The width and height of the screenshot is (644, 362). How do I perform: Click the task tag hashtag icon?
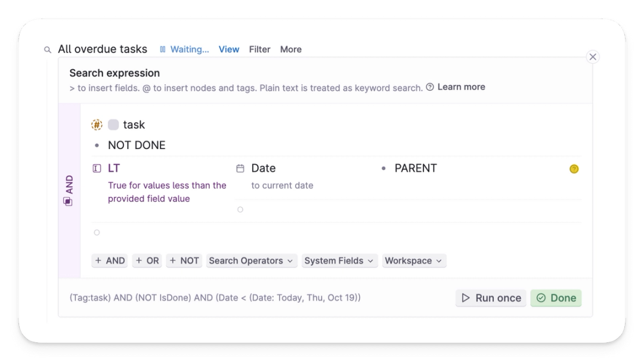96,125
